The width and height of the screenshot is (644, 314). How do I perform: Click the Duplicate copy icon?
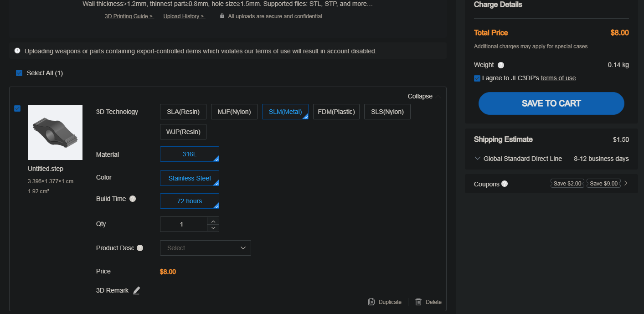371,302
